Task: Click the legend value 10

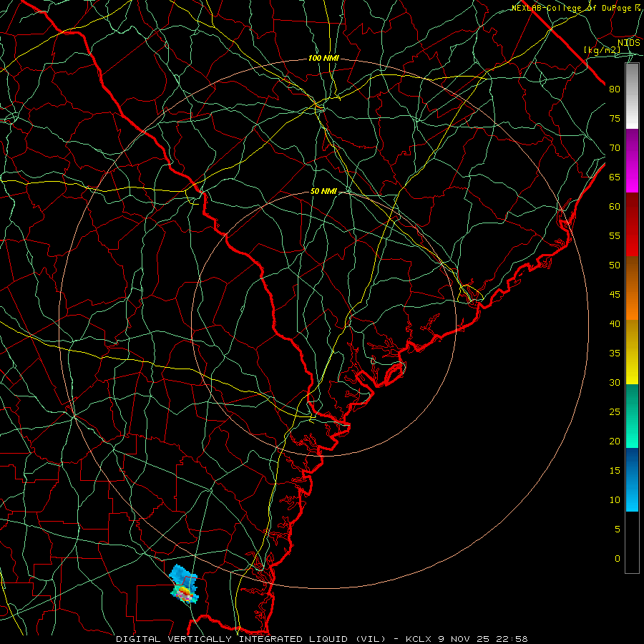Action: [615, 500]
